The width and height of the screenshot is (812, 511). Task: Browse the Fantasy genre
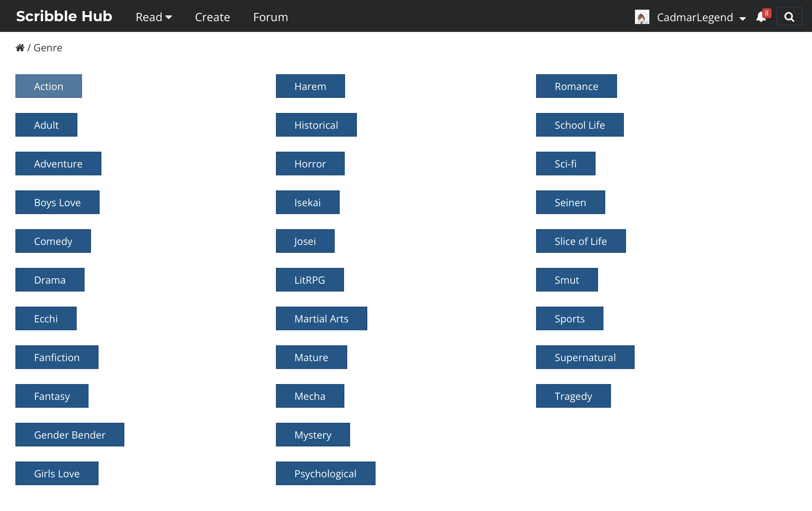click(x=52, y=396)
